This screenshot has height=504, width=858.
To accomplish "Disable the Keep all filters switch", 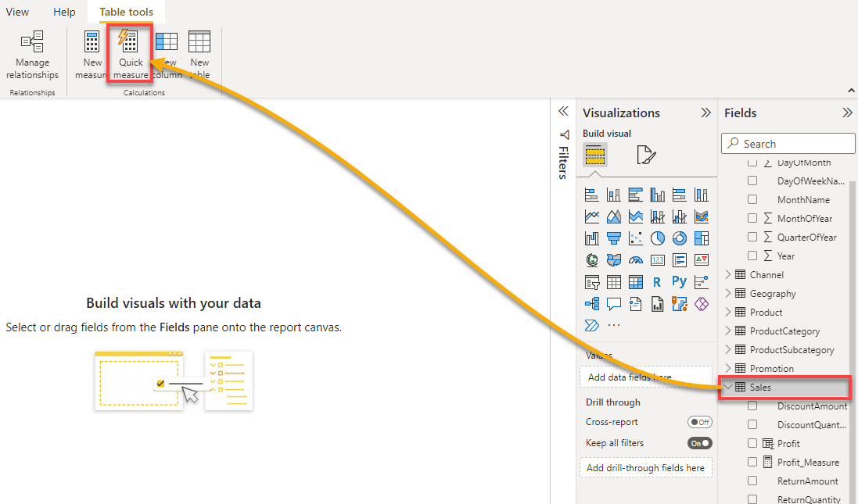I will pos(699,443).
